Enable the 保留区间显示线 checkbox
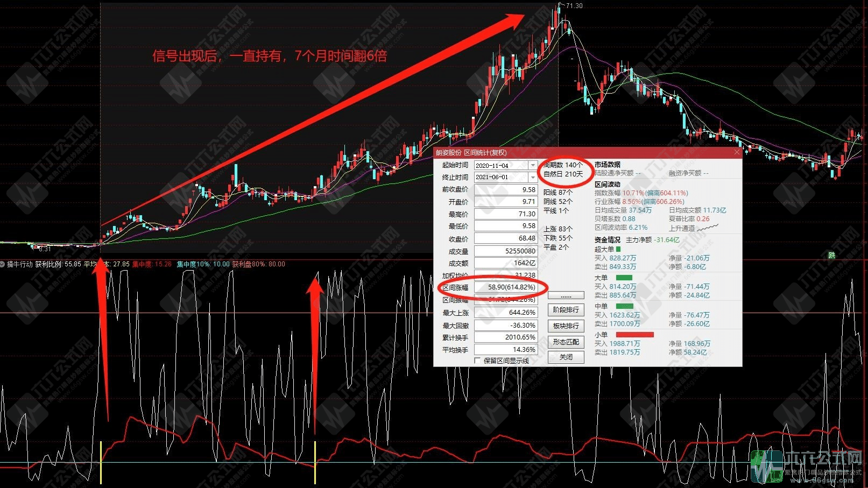 [x=477, y=360]
